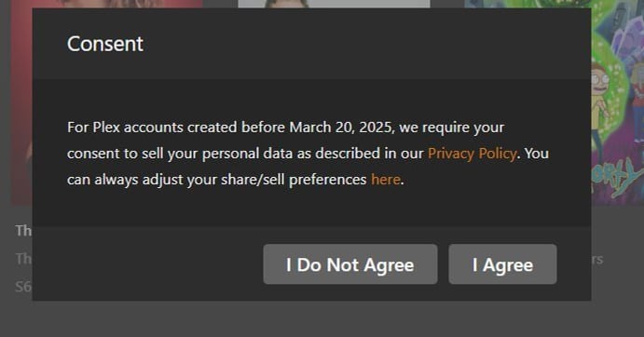Image resolution: width=644 pixels, height=337 pixels.
Task: Click the greyed 'Th' subtitle under the left poster
Action: coord(23,259)
